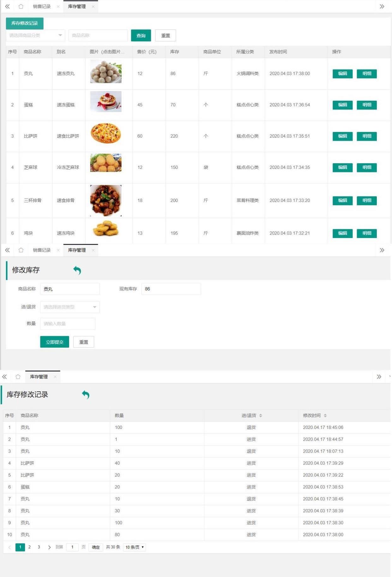This screenshot has height=577, width=392.
Task: Click the 火锅调料类 category cell
Action: tap(247, 74)
